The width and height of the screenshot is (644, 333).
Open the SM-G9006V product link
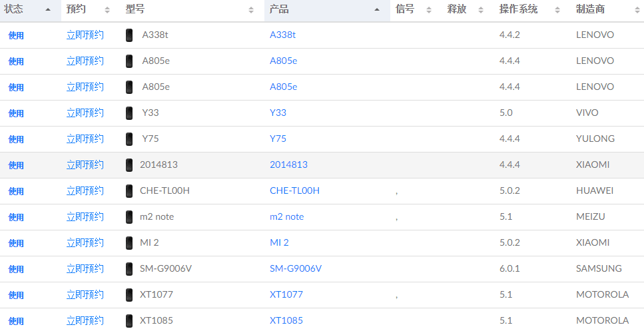click(x=296, y=268)
